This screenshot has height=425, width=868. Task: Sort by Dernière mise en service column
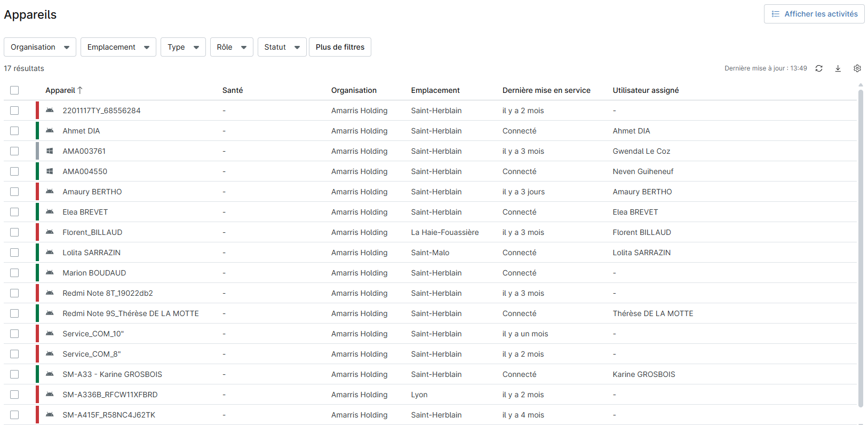point(546,90)
